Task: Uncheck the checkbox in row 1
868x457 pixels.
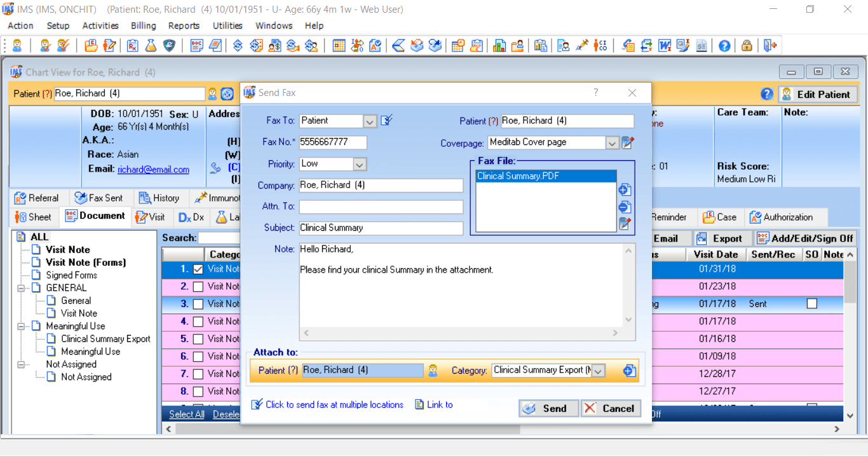Action: coord(198,269)
